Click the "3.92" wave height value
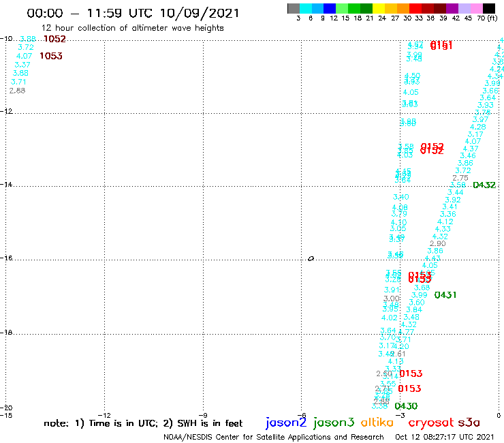Image resolution: width=504 pixels, height=443 pixels. pos(453,200)
